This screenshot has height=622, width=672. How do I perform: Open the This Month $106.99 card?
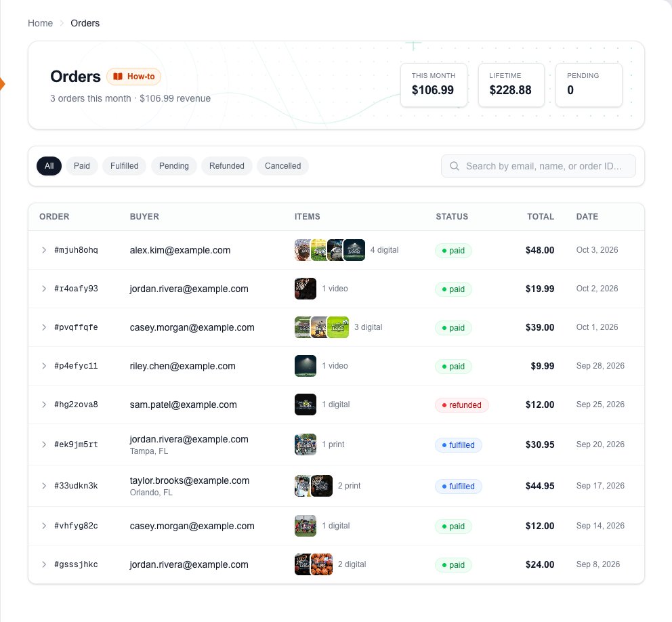434,85
